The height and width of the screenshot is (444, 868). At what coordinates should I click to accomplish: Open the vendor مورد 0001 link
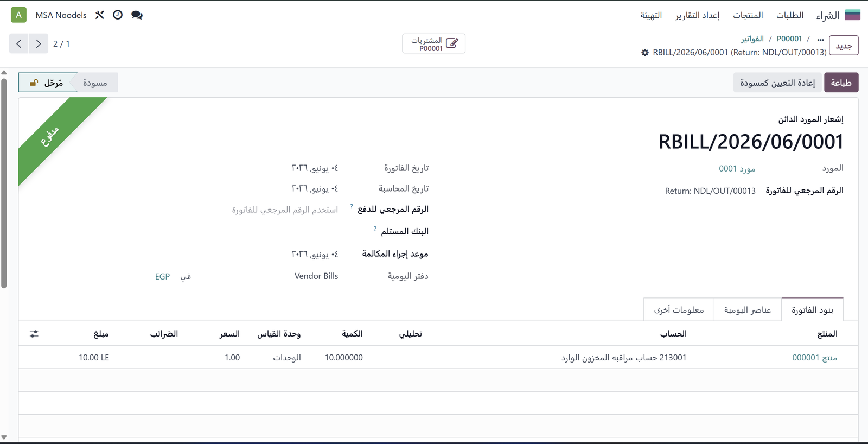(737, 169)
